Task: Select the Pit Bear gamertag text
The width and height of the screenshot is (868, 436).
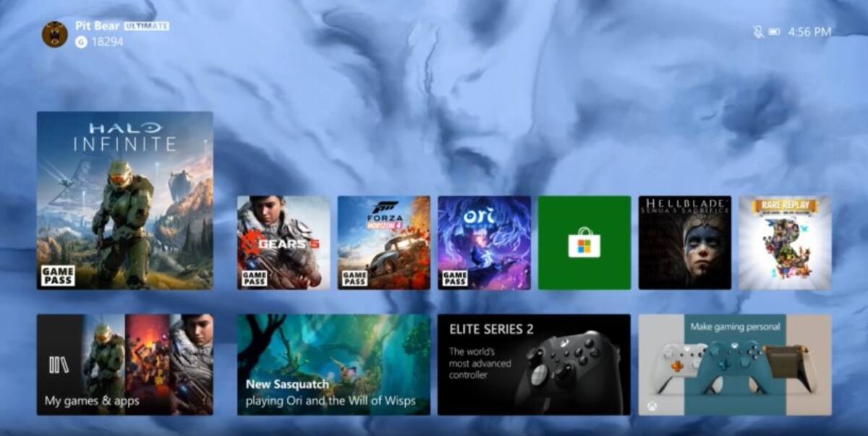Action: [x=98, y=26]
